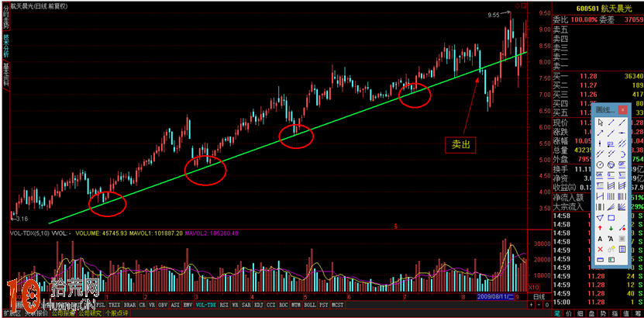Select the parallel channel lines tool

(x=622, y=143)
